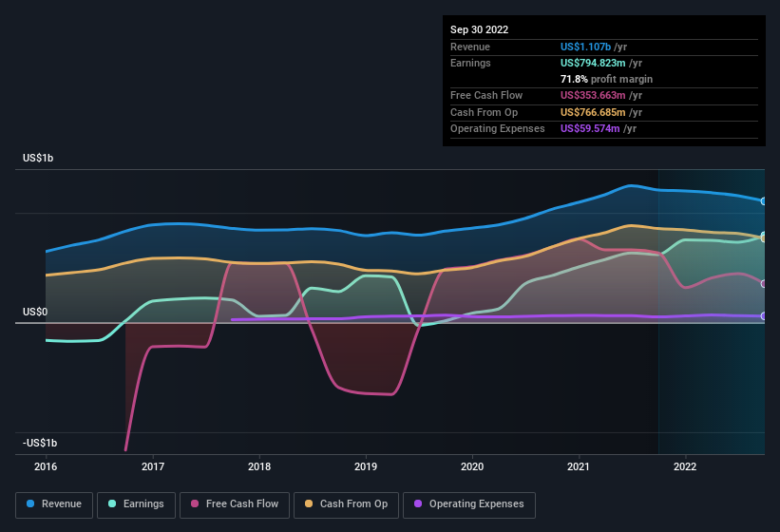The width and height of the screenshot is (780, 532).
Task: Click the -US$1b y-axis label
Action: click(x=40, y=443)
